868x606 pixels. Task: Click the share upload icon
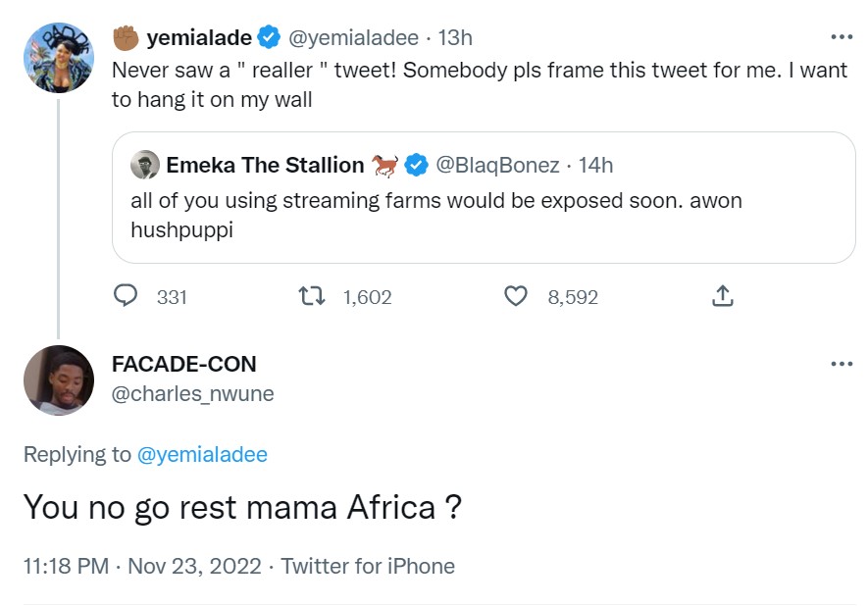pos(722,296)
